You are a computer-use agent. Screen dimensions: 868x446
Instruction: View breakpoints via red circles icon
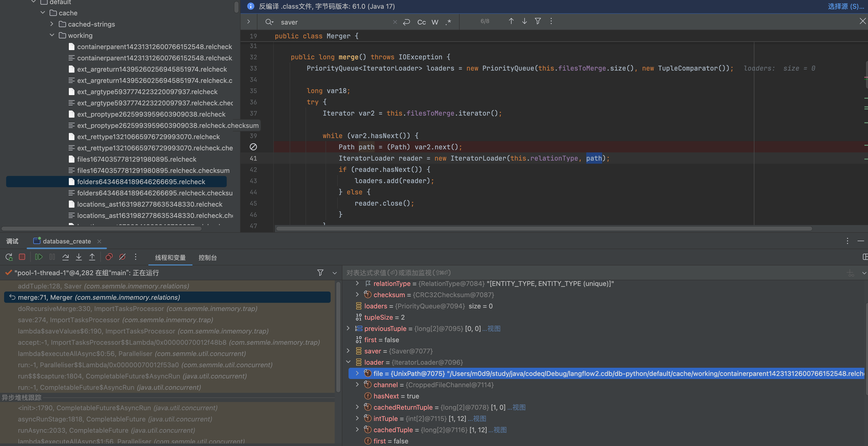point(109,257)
